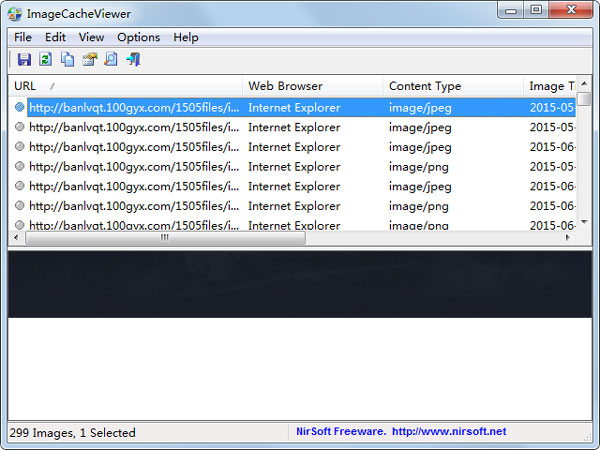Click the horizontal scrollbar right arrow

tap(567, 238)
